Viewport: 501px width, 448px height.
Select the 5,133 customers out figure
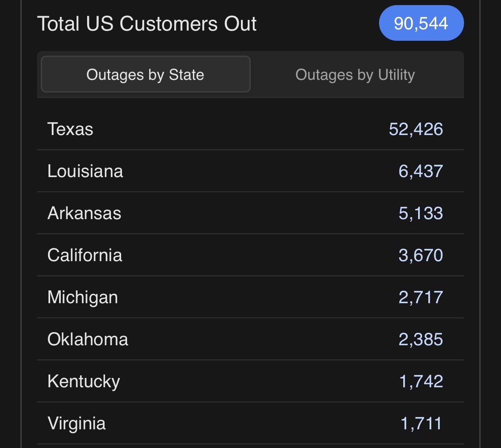tap(420, 213)
